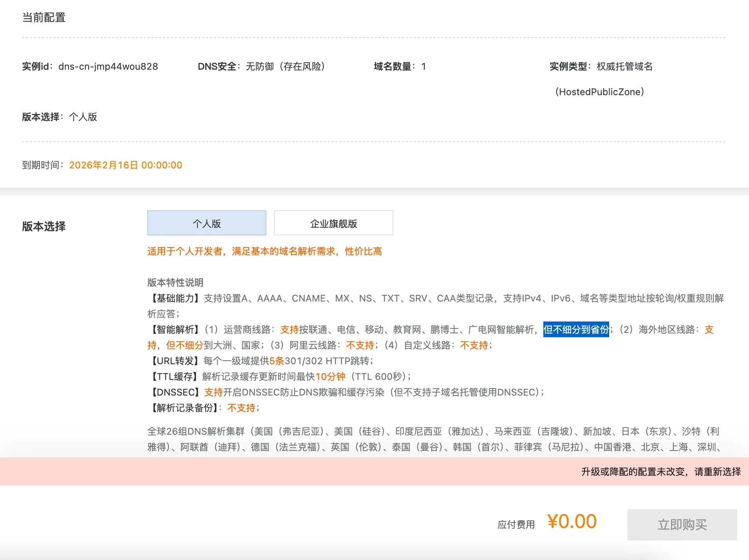This screenshot has height=560, width=749.
Task: Click the 当前配置 section heading
Action: [44, 18]
